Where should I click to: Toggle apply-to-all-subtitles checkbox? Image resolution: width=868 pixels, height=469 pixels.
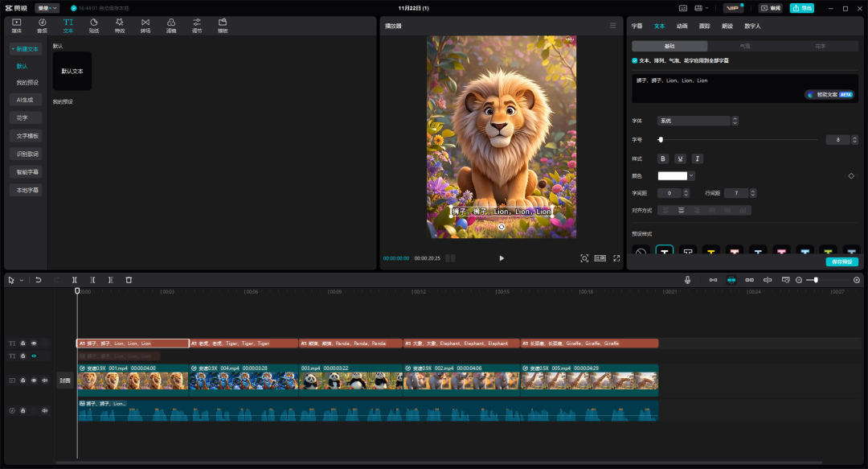[635, 60]
